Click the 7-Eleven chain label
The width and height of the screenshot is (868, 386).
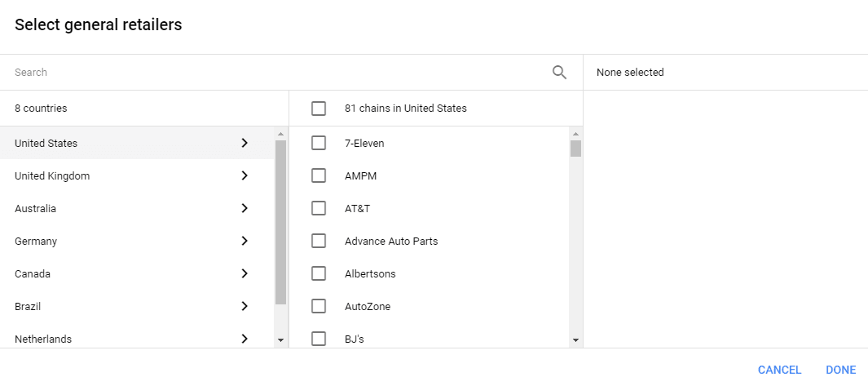[x=364, y=143]
